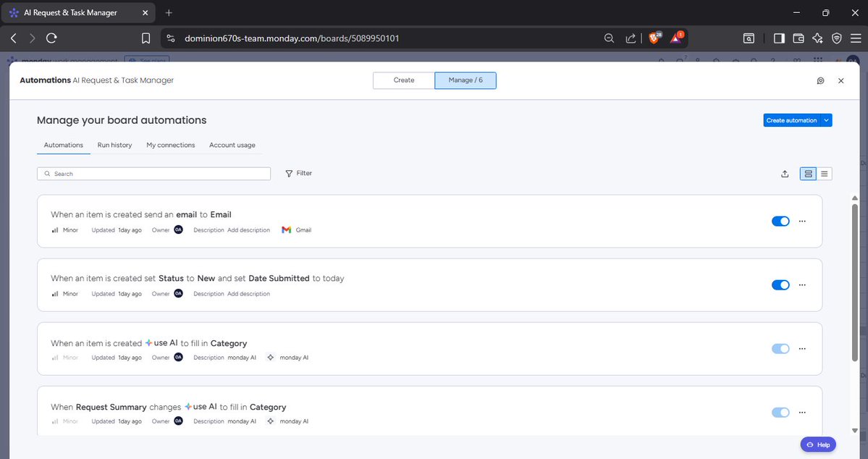
Task: Toggle Request Summary changes automation
Action: 780,413
